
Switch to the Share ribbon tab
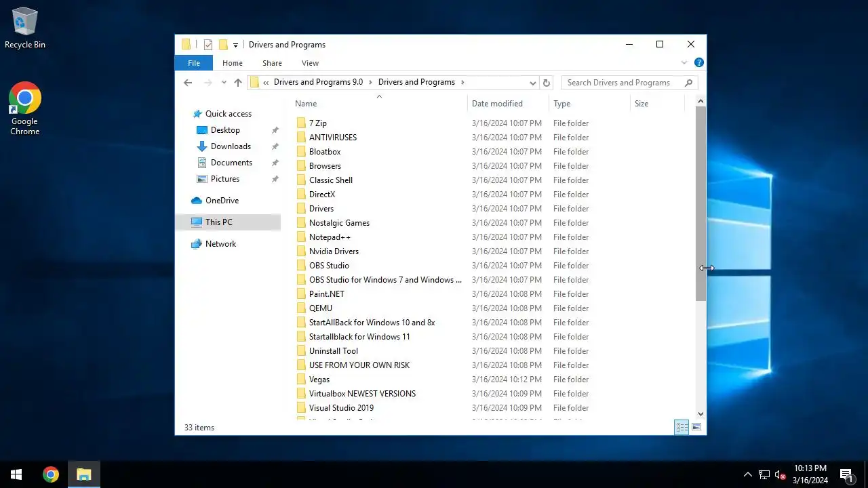coord(272,63)
